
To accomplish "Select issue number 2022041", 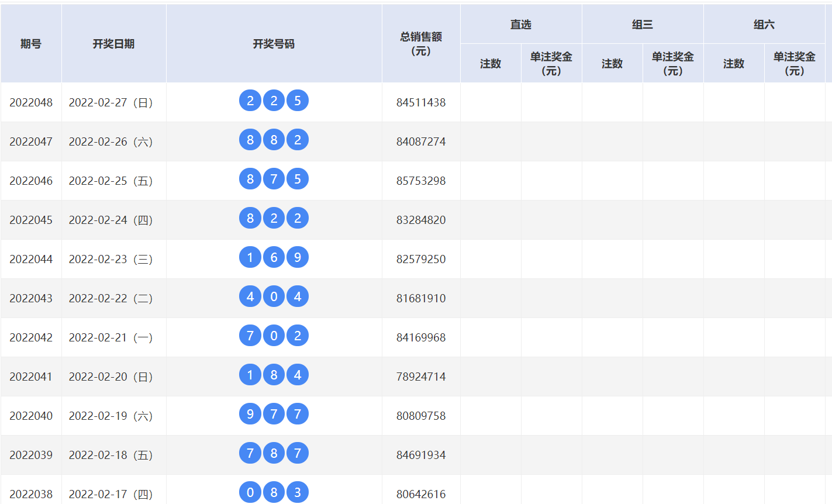I will 31,377.
